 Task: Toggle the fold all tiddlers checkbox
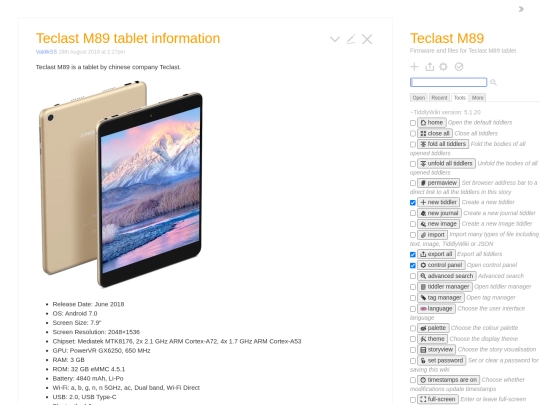413,144
